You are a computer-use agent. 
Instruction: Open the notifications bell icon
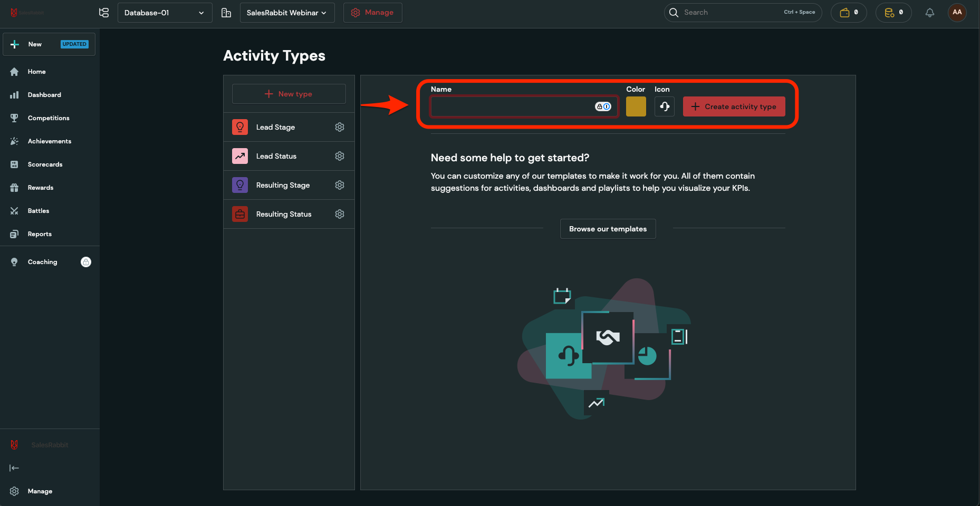pyautogui.click(x=929, y=13)
